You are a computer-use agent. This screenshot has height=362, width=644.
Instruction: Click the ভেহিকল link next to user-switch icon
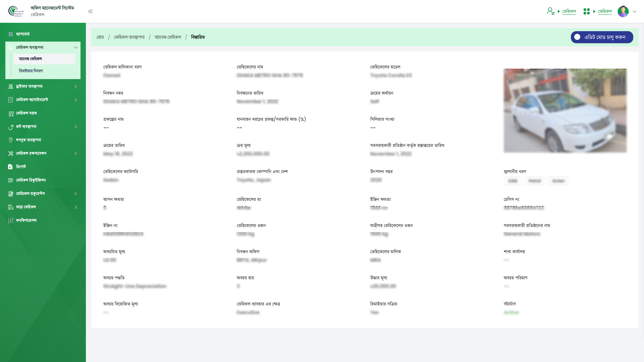point(569,11)
